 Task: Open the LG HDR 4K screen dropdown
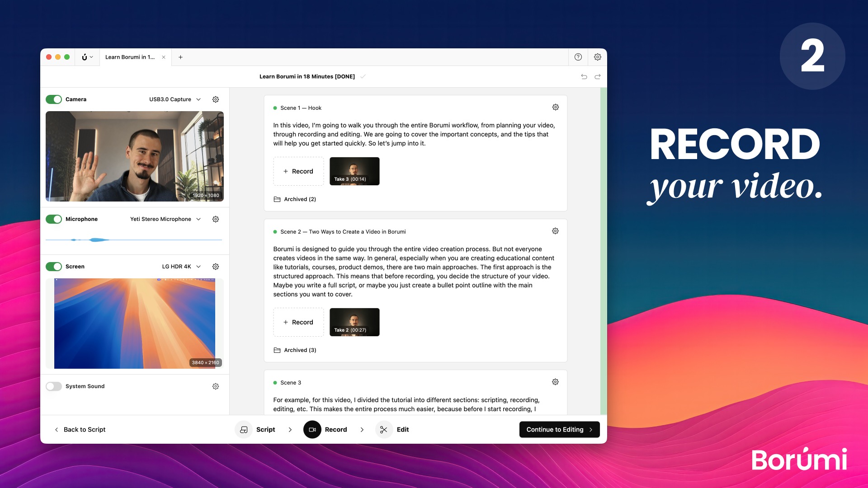(181, 267)
